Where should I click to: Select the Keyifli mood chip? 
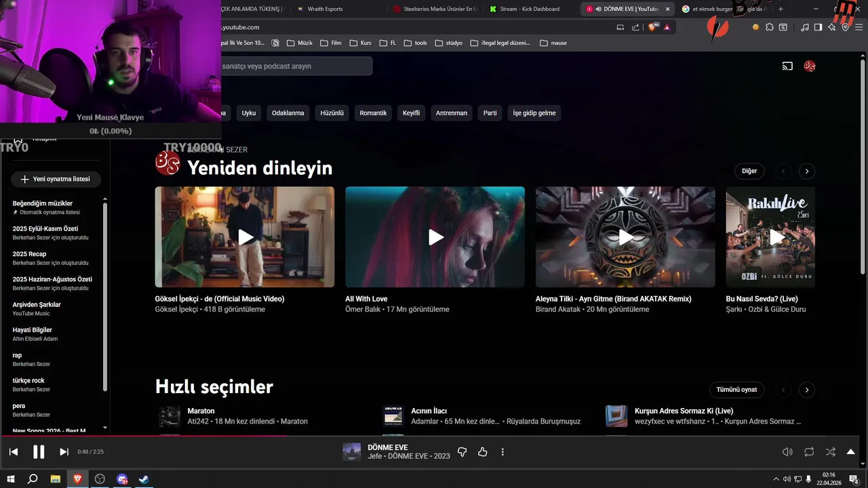pyautogui.click(x=412, y=113)
